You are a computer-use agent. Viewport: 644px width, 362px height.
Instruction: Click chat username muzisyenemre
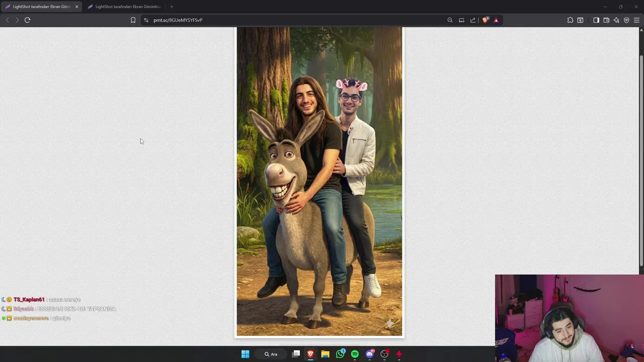(31, 318)
